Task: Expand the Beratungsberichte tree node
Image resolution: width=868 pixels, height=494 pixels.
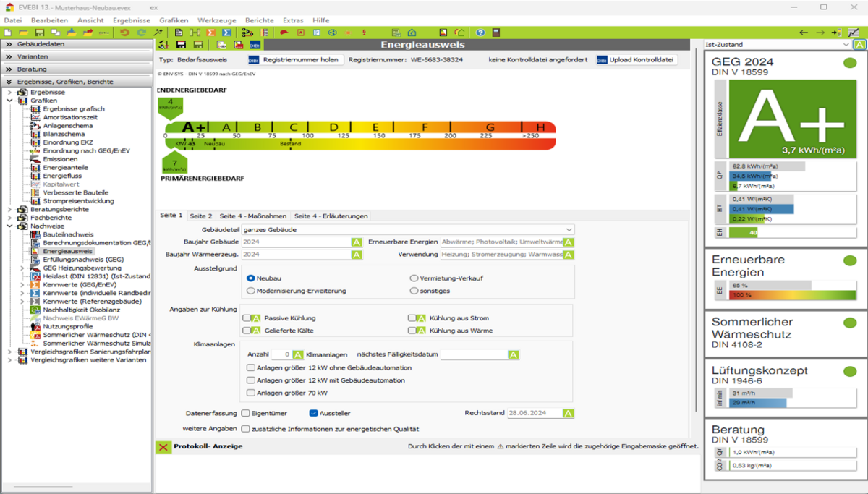Action: [x=9, y=209]
